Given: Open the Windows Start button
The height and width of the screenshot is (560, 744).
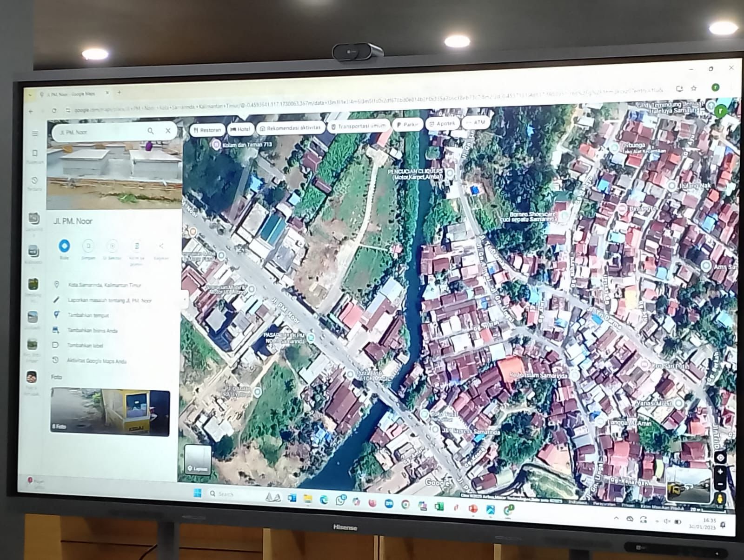Looking at the screenshot, I should coord(197,493).
